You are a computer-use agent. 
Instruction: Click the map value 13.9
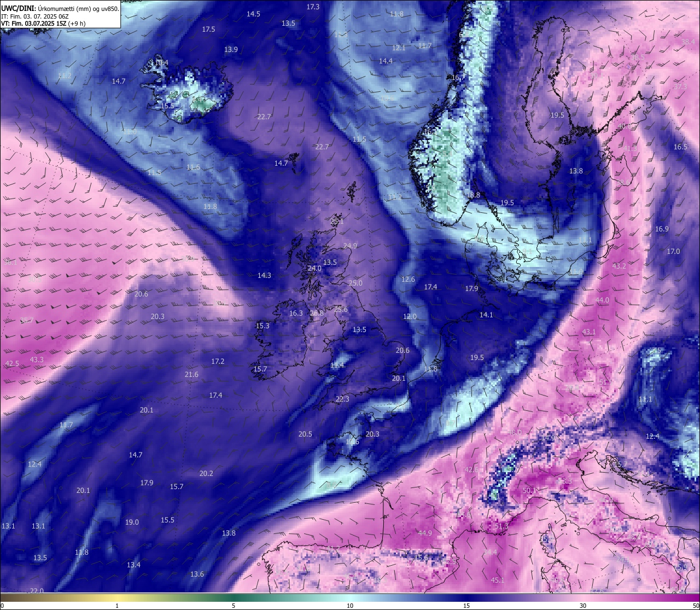tap(231, 49)
